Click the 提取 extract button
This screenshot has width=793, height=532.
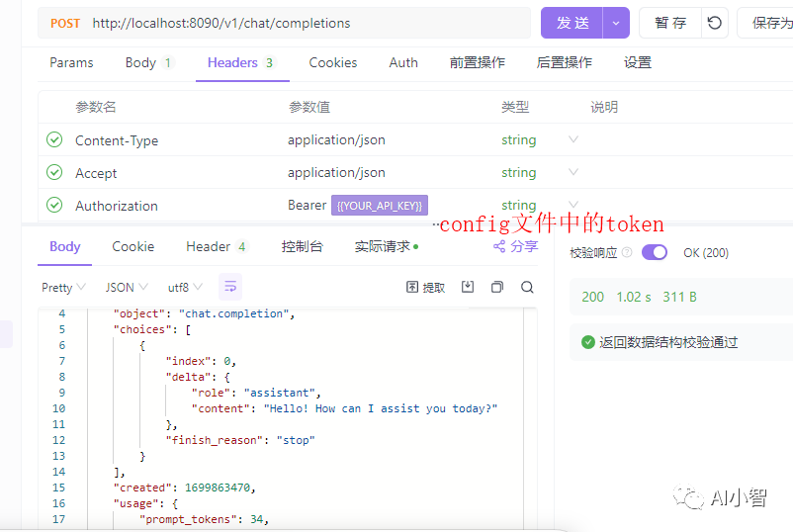(x=425, y=287)
